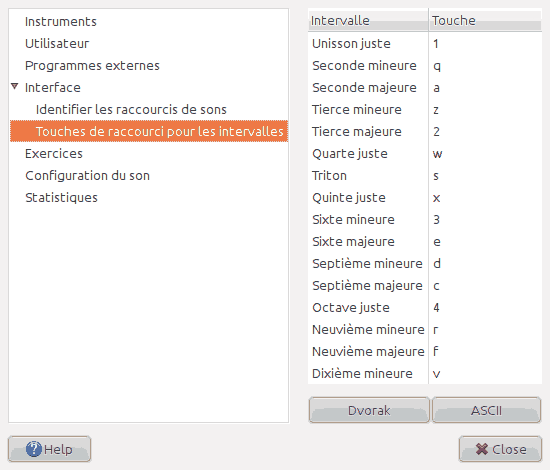This screenshot has width=550, height=470.
Task: Select the Dixième mineure interval
Action: [425, 374]
